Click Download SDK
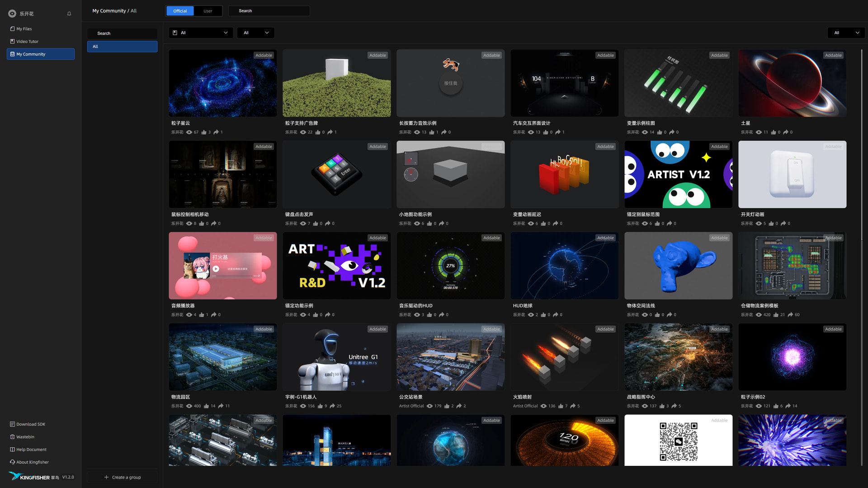 30,424
